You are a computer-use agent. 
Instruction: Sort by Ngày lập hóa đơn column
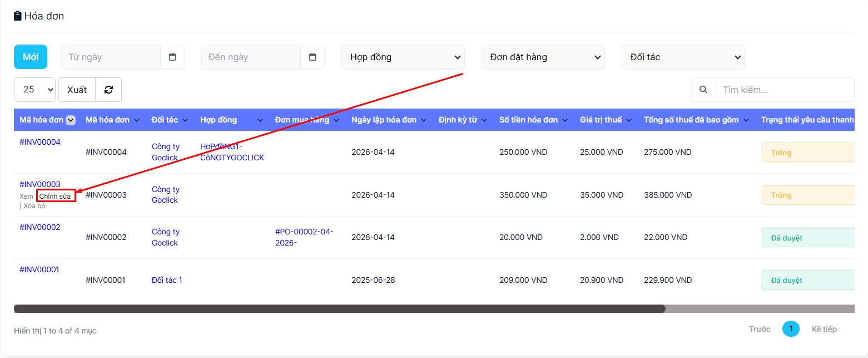click(x=388, y=120)
